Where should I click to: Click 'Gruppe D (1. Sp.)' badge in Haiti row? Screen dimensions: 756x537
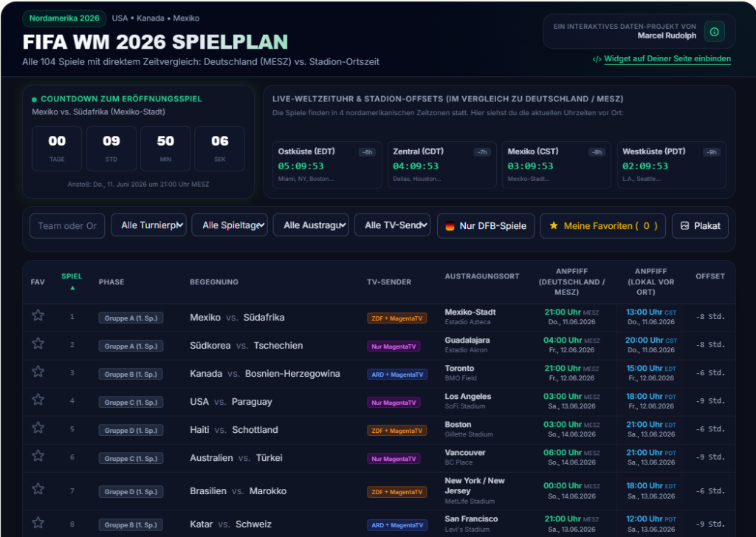tap(131, 430)
